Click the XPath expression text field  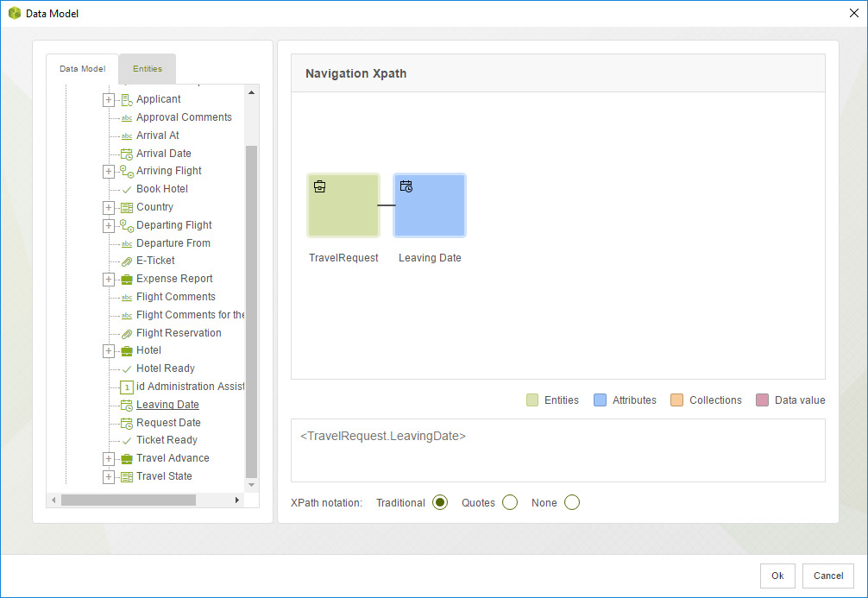tap(557, 450)
